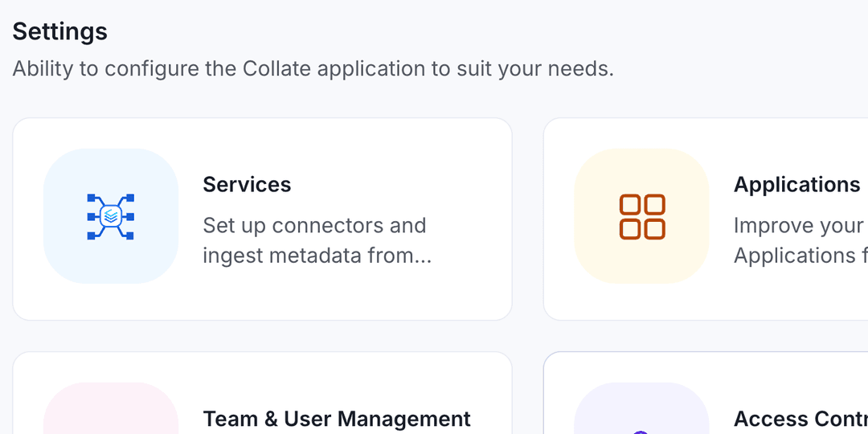This screenshot has height=434, width=868.
Task: Click "ingest metadata from..." truncated text
Action: 317,256
